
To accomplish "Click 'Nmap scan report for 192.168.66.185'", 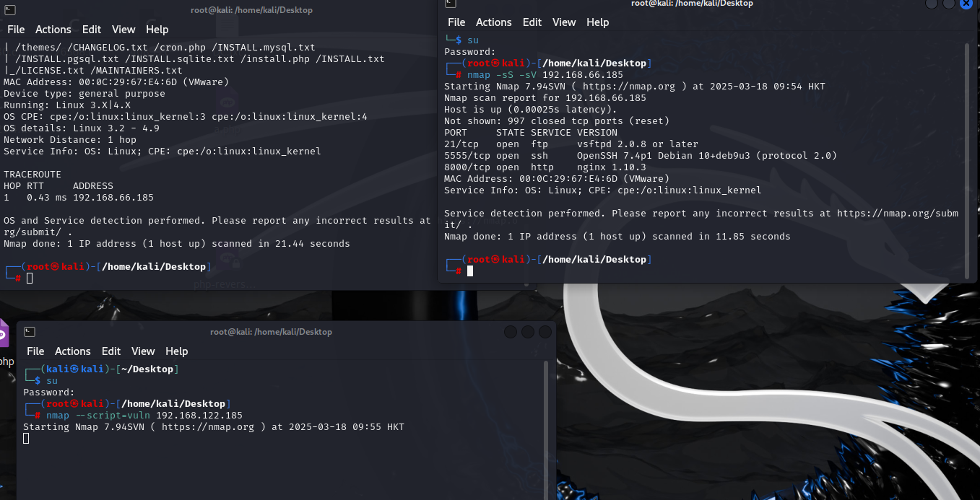I will pos(545,98).
